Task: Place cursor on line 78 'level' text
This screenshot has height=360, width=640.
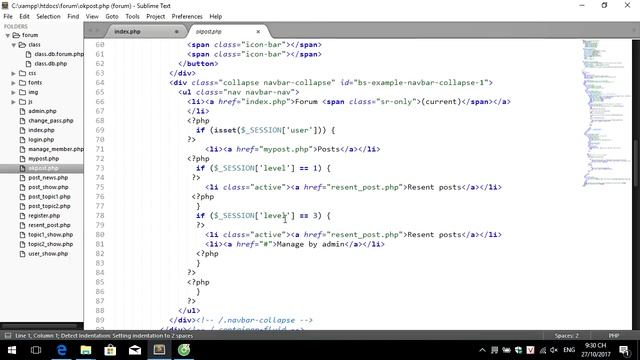Action: [276, 216]
